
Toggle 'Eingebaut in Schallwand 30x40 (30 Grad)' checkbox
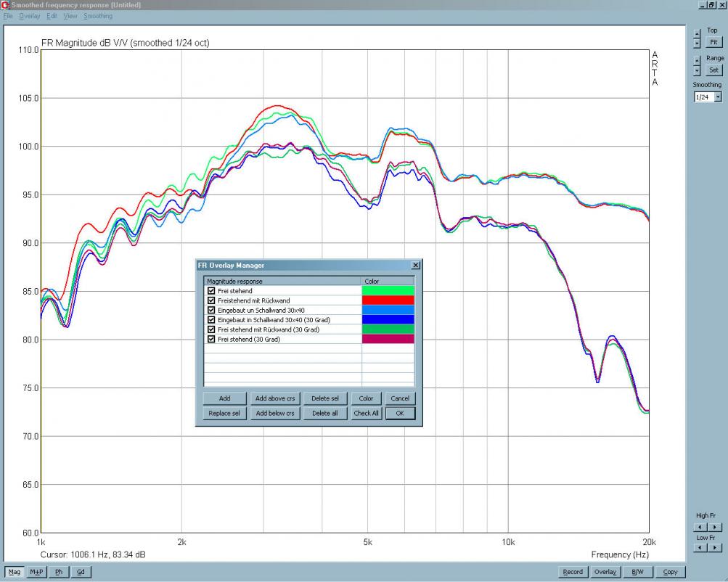tap(211, 320)
